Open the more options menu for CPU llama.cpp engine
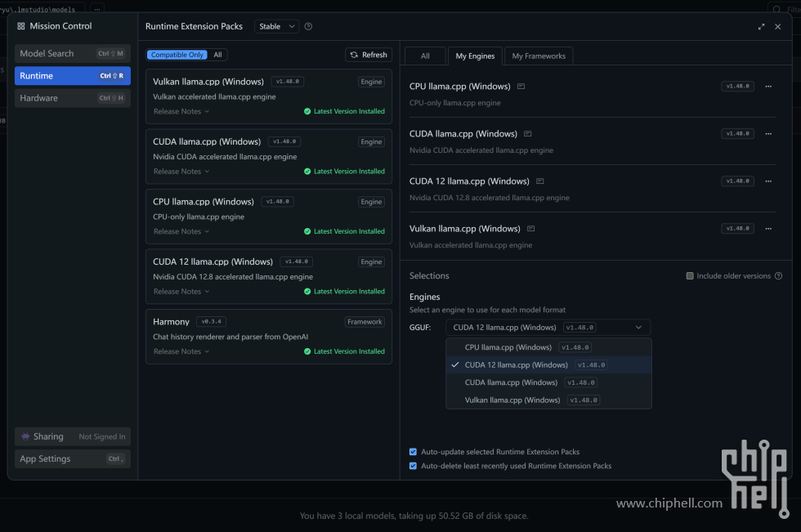801x532 pixels. [x=768, y=87]
